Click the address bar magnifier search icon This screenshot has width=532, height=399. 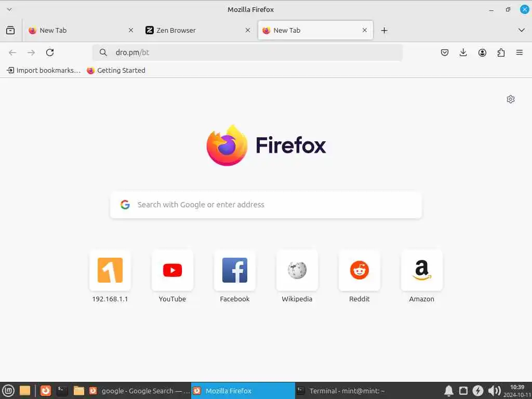point(103,52)
